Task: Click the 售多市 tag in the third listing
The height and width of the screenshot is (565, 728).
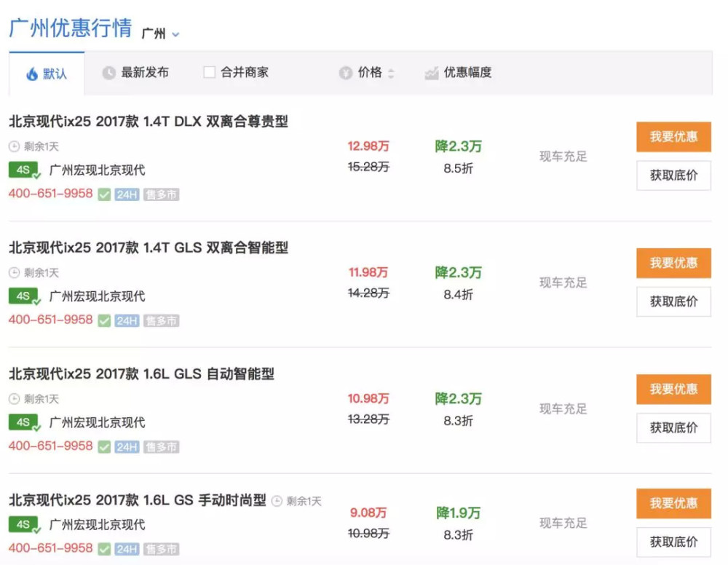Action: click(161, 447)
